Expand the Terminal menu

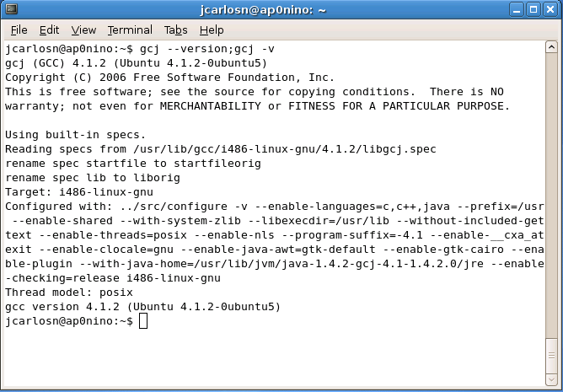point(129,30)
